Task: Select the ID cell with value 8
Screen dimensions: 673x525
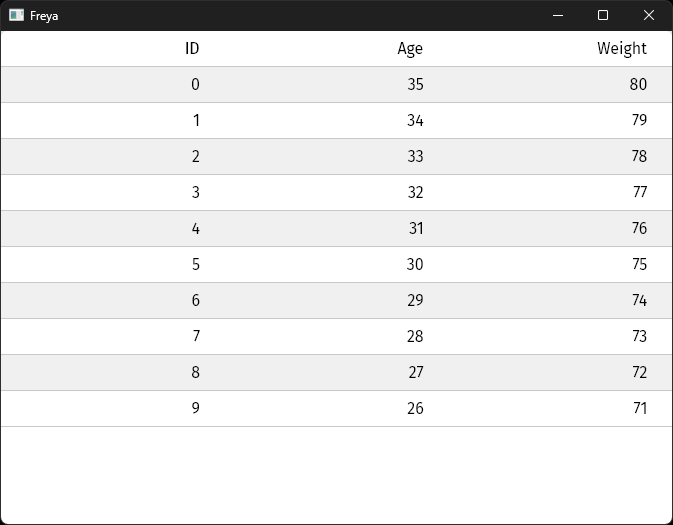Action: pyautogui.click(x=195, y=372)
